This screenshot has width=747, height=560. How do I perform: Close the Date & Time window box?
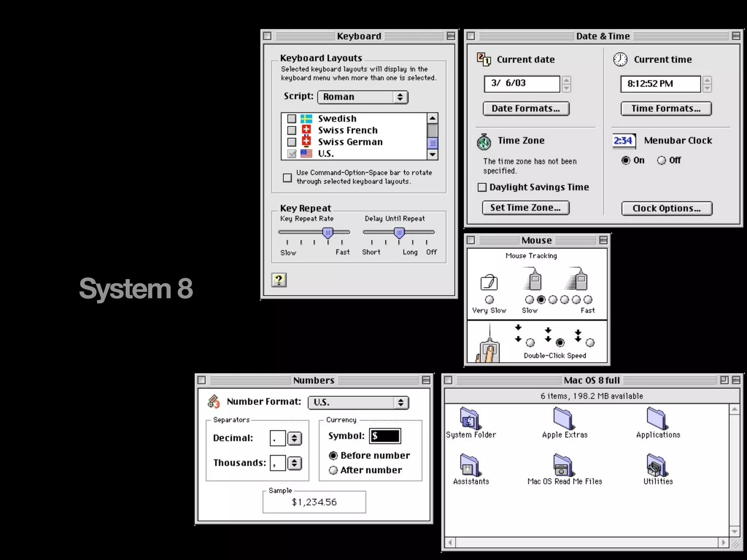pos(471,36)
